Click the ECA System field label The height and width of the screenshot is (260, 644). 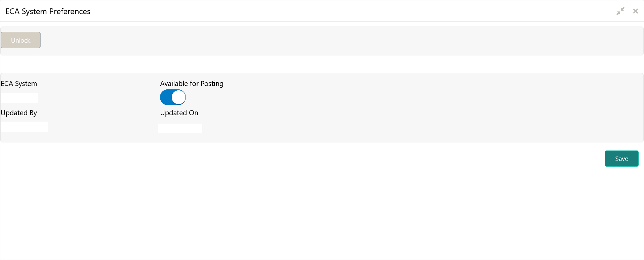(19, 84)
